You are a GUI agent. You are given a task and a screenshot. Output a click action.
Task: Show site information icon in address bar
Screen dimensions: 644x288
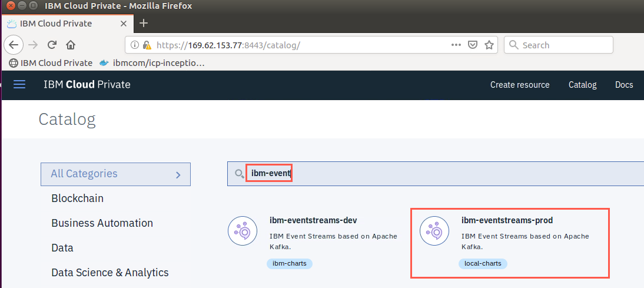point(134,45)
